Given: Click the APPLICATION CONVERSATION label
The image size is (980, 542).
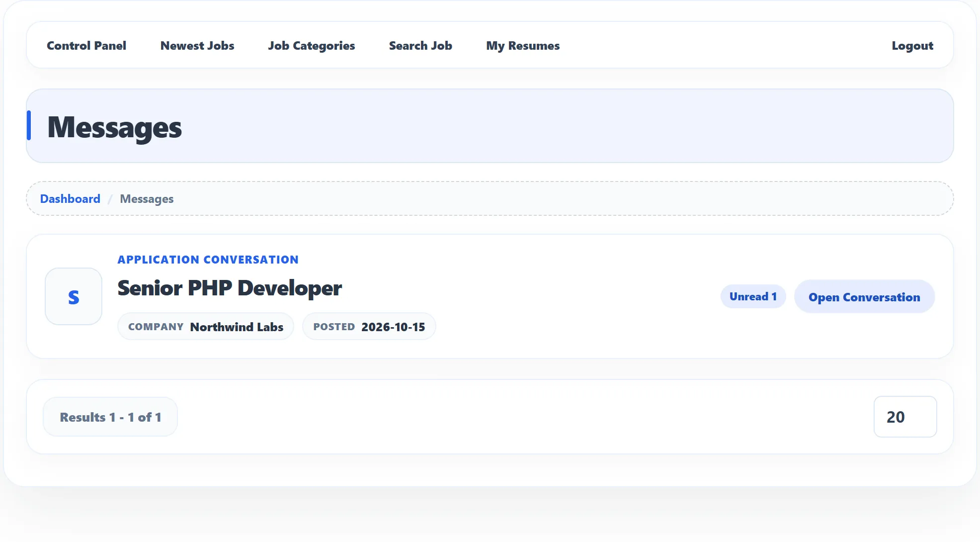Looking at the screenshot, I should [x=208, y=260].
